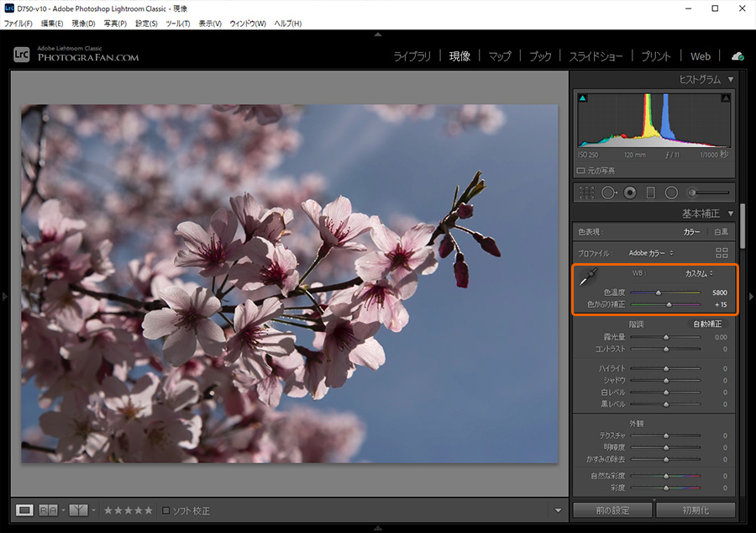Open the ヘルプ menu

click(288, 24)
